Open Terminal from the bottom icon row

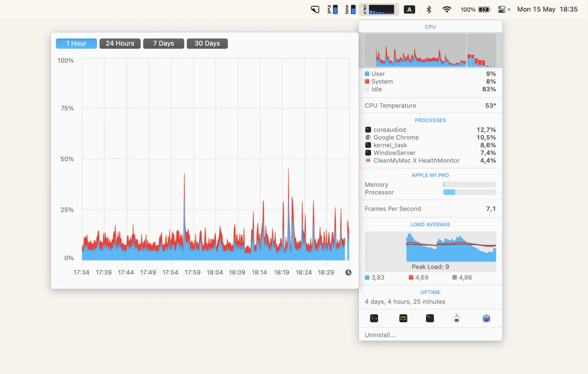(x=430, y=318)
